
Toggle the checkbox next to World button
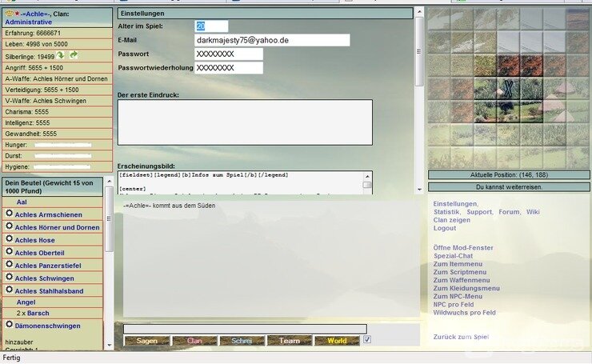click(x=367, y=339)
